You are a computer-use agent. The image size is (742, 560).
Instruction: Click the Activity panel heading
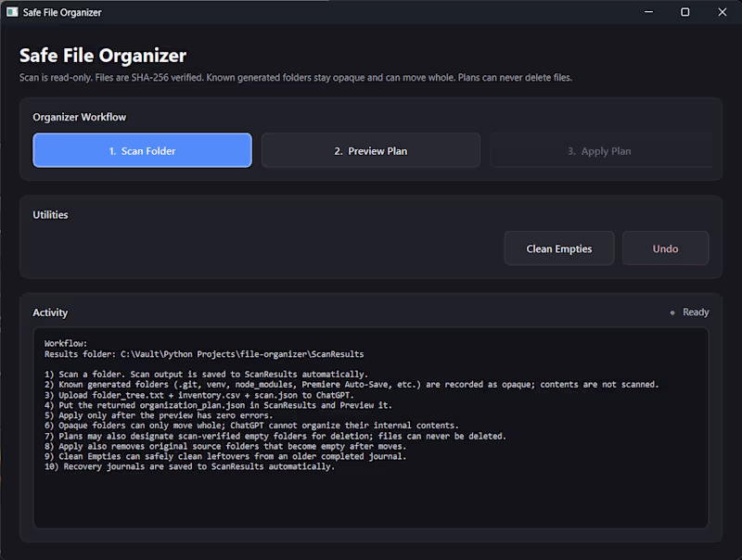(50, 312)
